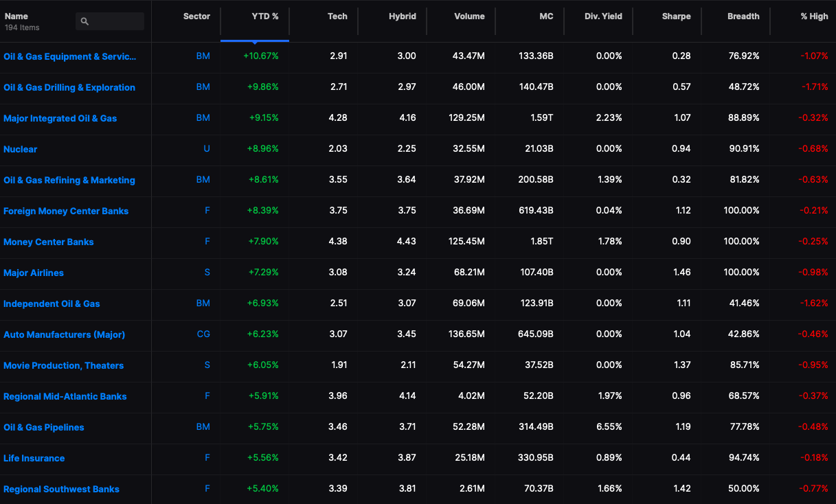The width and height of the screenshot is (836, 504).
Task: Click the CG sector link for Auto Manufacturers
Action: (x=203, y=334)
